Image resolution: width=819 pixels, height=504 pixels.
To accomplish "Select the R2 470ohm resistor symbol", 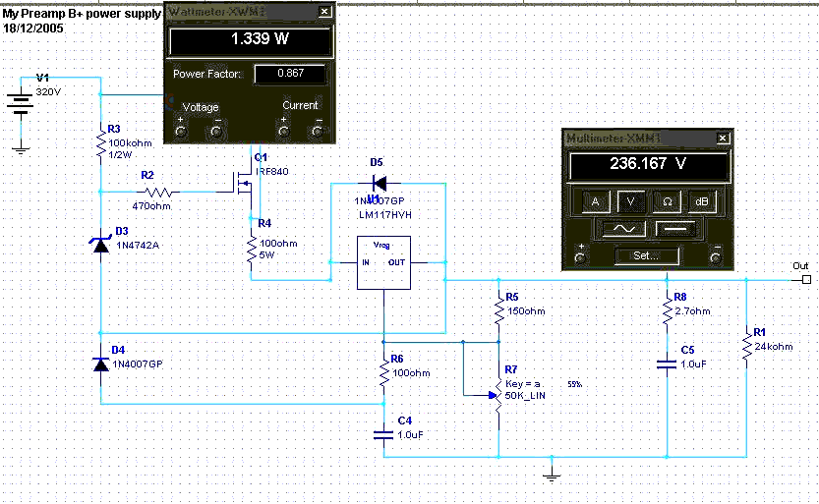I will point(157,192).
